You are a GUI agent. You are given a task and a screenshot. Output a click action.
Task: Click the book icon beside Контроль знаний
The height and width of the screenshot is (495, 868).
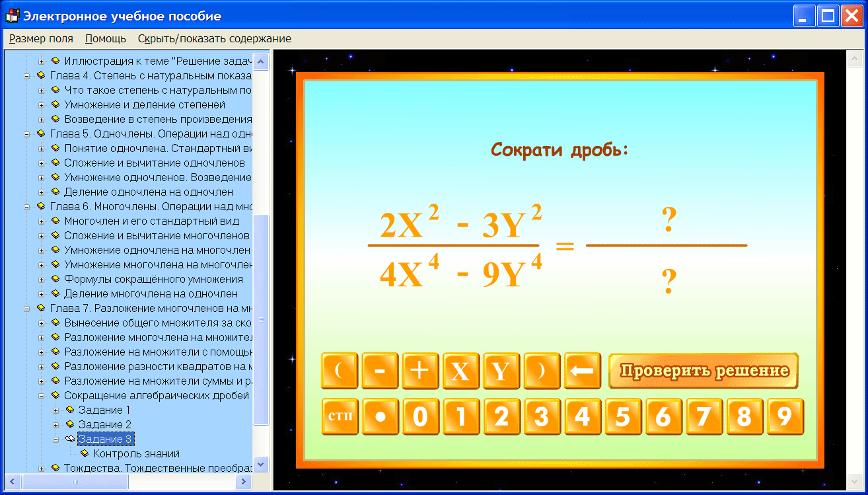coord(85,453)
